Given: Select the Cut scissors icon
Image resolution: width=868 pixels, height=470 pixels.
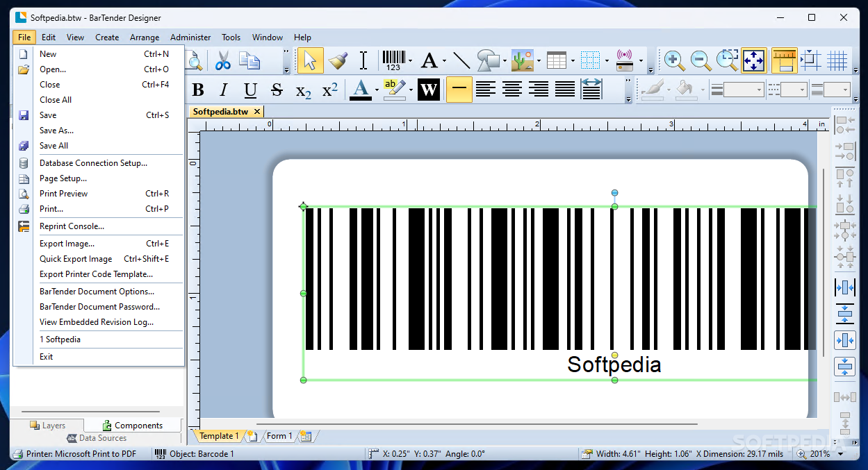Looking at the screenshot, I should tap(223, 60).
